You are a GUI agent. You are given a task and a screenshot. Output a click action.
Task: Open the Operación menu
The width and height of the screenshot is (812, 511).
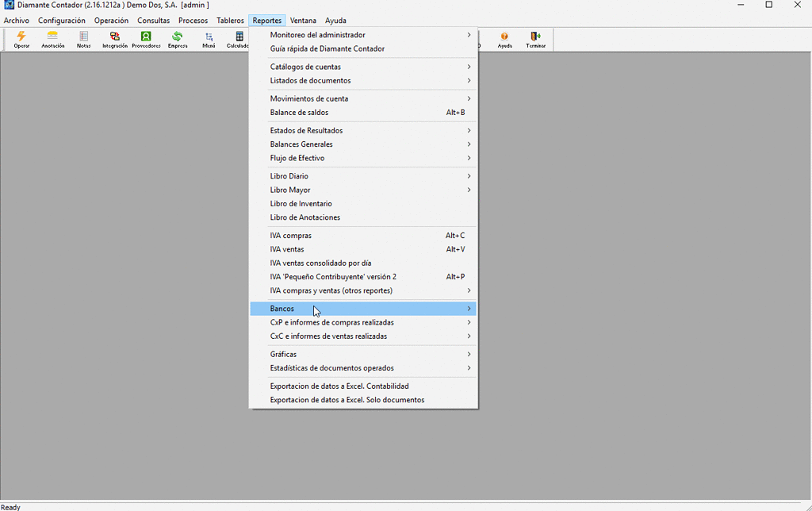pyautogui.click(x=111, y=21)
